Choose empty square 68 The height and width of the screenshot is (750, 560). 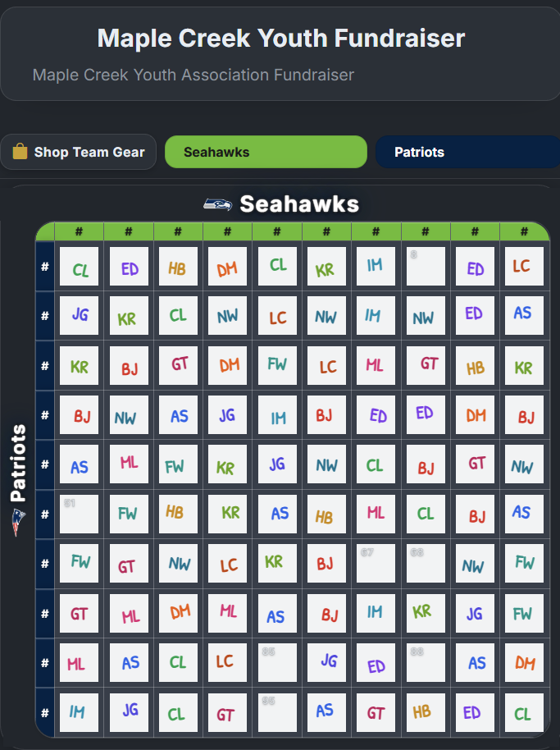tap(425, 563)
